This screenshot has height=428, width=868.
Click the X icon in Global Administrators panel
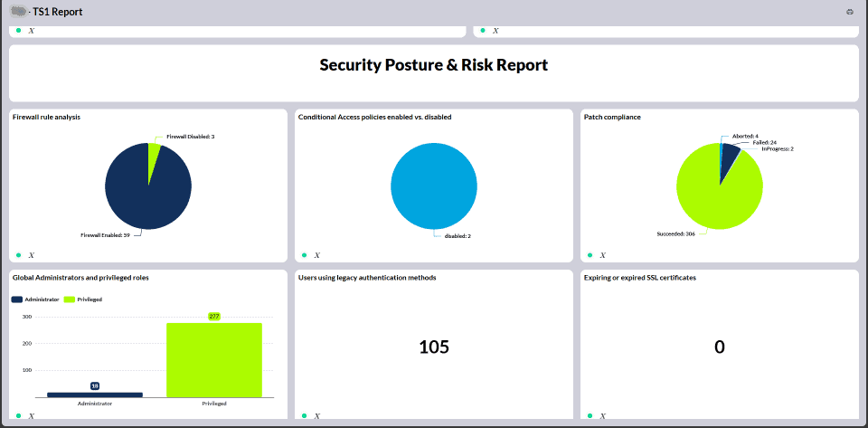tap(32, 416)
